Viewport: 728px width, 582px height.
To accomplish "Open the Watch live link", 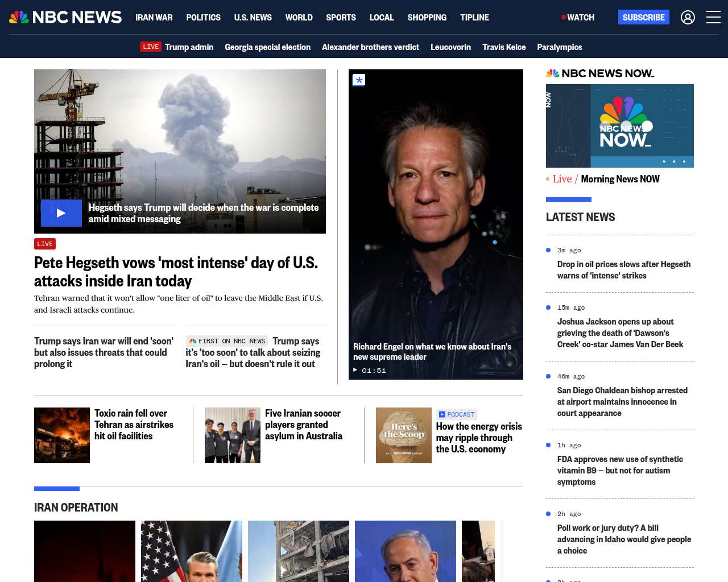I will pyautogui.click(x=578, y=18).
